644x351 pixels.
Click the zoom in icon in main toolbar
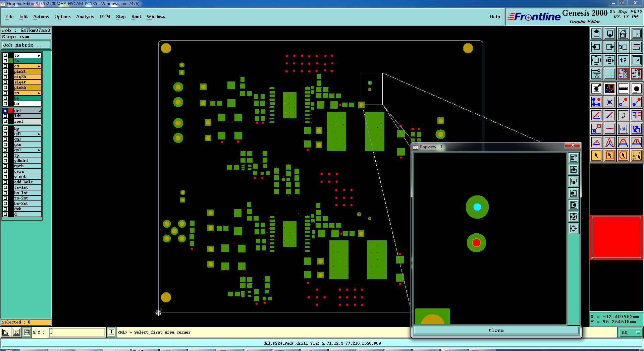coord(596,60)
